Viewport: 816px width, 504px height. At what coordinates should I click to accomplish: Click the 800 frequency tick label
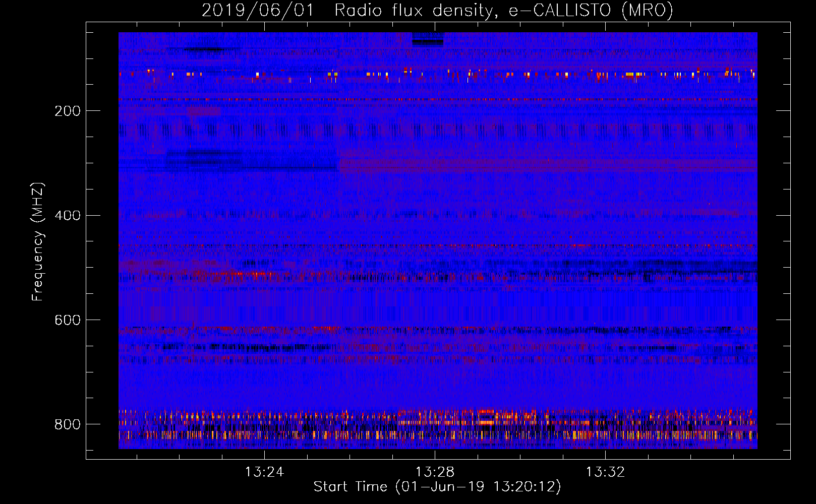pos(68,424)
